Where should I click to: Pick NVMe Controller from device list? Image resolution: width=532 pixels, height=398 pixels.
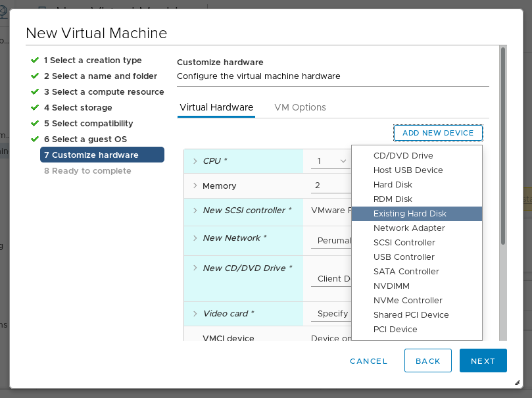pyautogui.click(x=408, y=301)
